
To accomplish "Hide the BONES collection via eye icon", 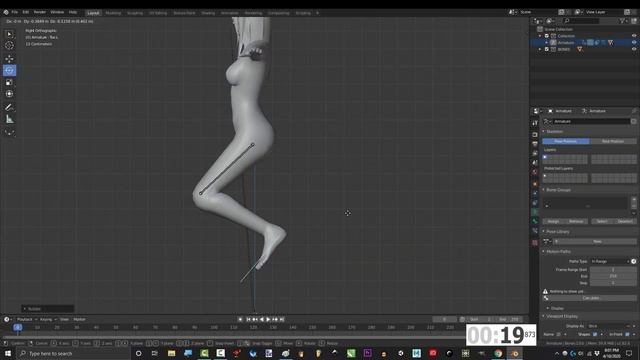I will [x=634, y=49].
